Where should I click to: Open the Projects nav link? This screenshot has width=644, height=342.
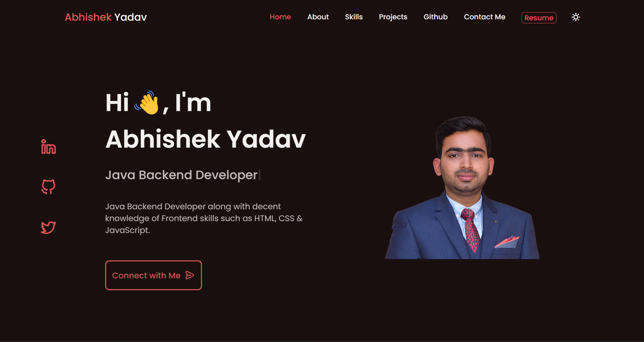click(x=393, y=17)
